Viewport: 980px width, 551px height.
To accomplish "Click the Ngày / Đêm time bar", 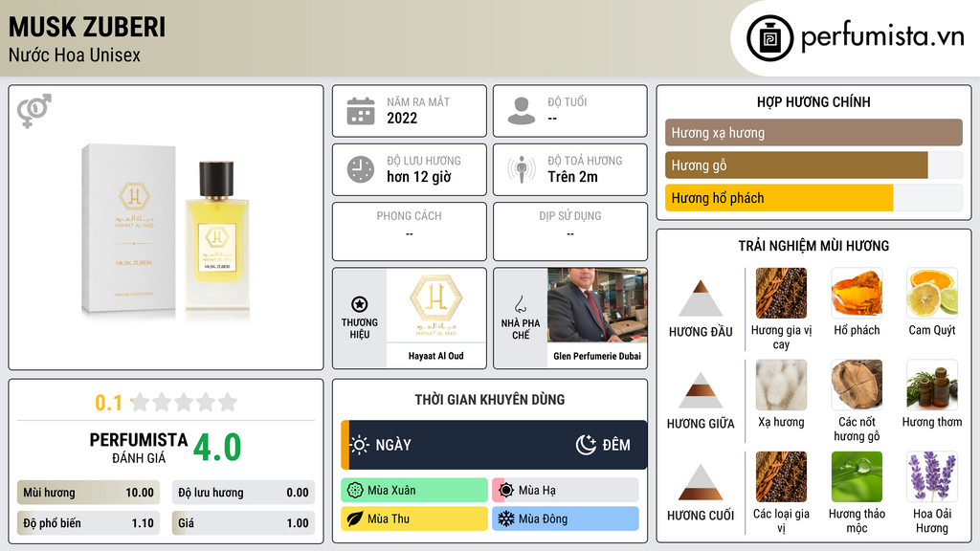I will point(494,445).
